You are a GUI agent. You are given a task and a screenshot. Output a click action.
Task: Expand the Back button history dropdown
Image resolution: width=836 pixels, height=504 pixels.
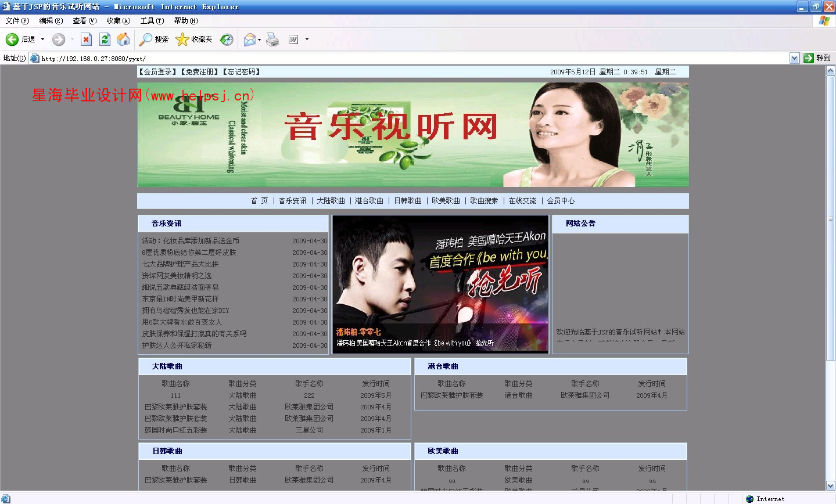(42, 39)
